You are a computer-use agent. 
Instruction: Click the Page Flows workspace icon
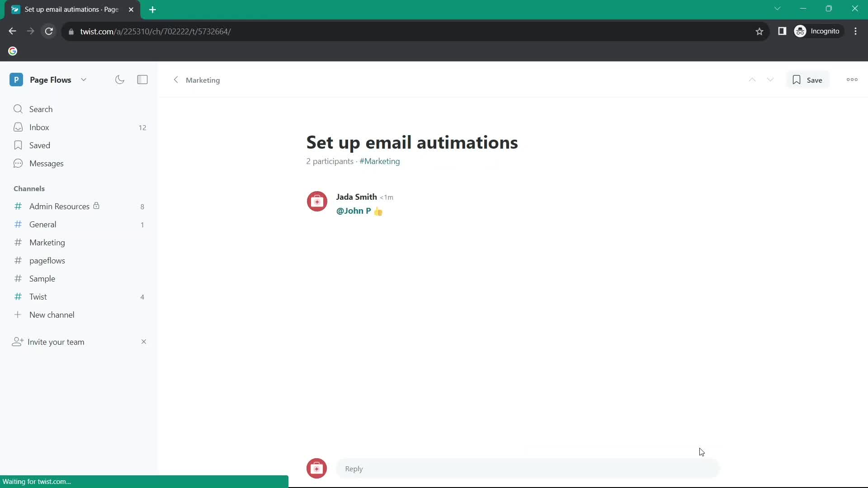(16, 80)
